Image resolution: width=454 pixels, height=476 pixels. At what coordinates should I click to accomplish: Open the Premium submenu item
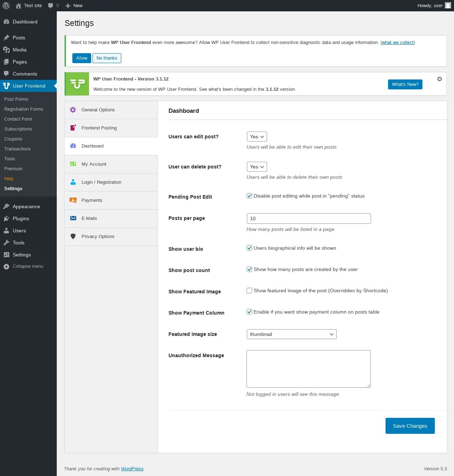pos(13,169)
